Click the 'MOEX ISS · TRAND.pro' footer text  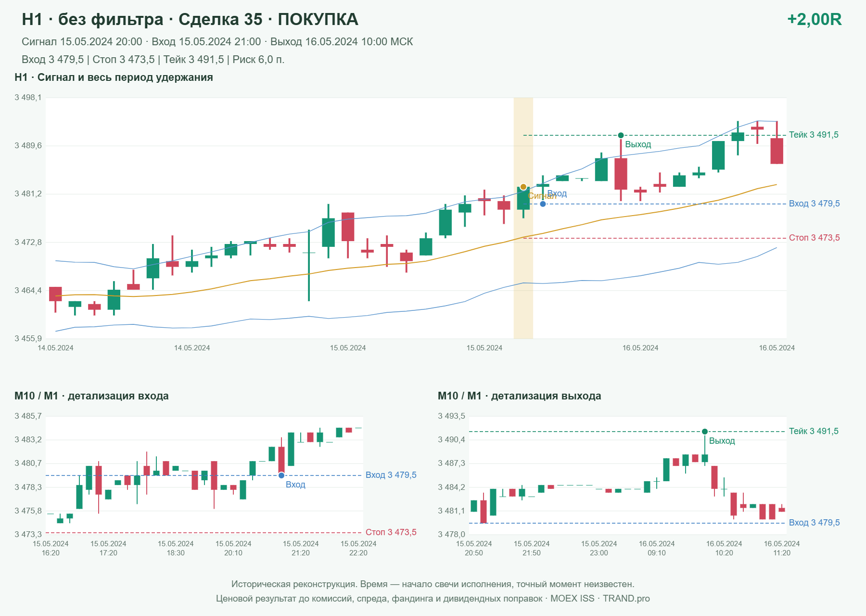pyautogui.click(x=600, y=599)
